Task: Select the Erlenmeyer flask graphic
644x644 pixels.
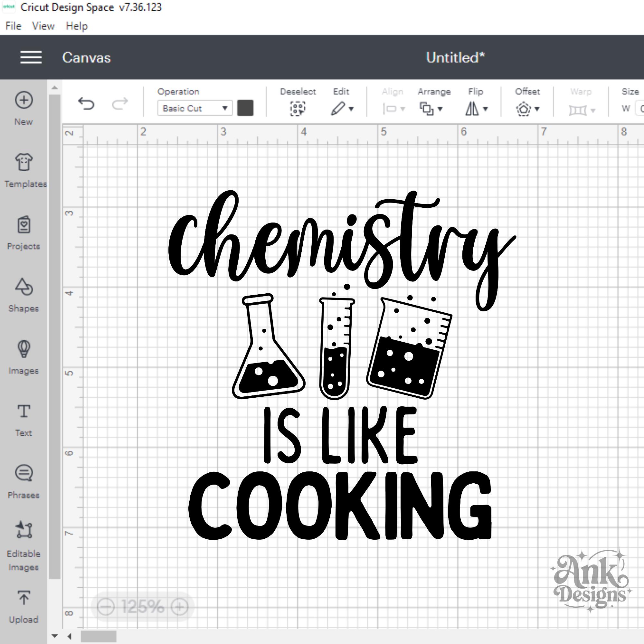Action: [269, 346]
